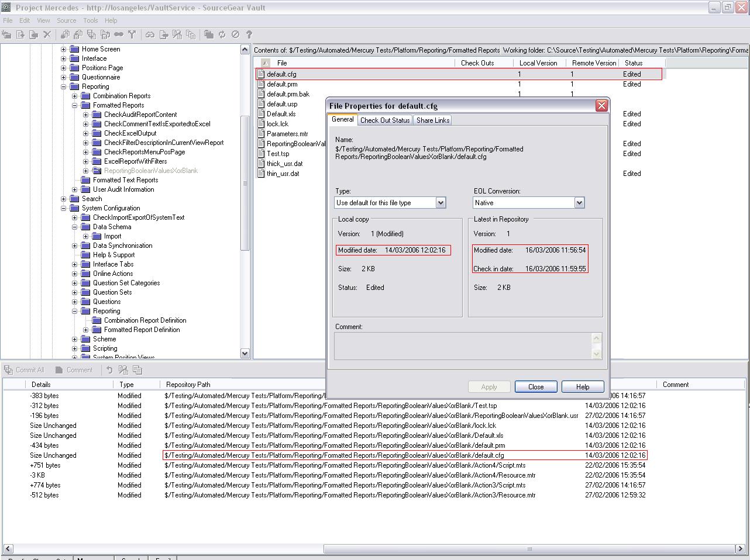This screenshot has height=560, width=750.
Task: Select the General tab in File Properties
Action: pyautogui.click(x=343, y=119)
